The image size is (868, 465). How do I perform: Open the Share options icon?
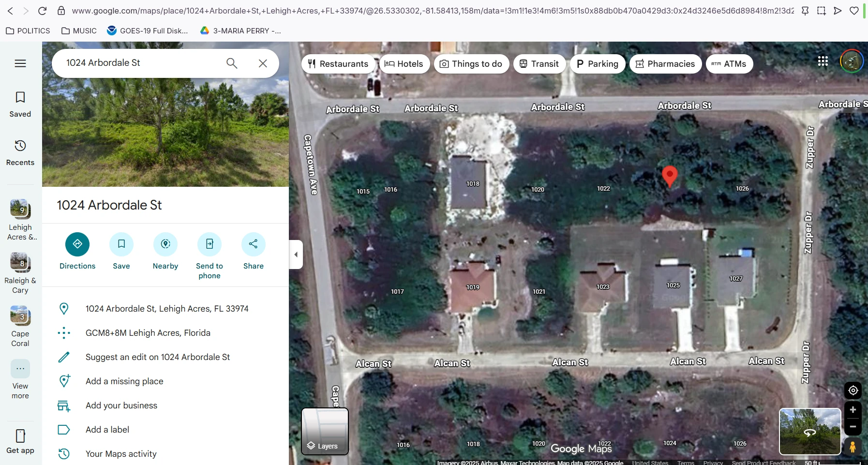tap(253, 244)
